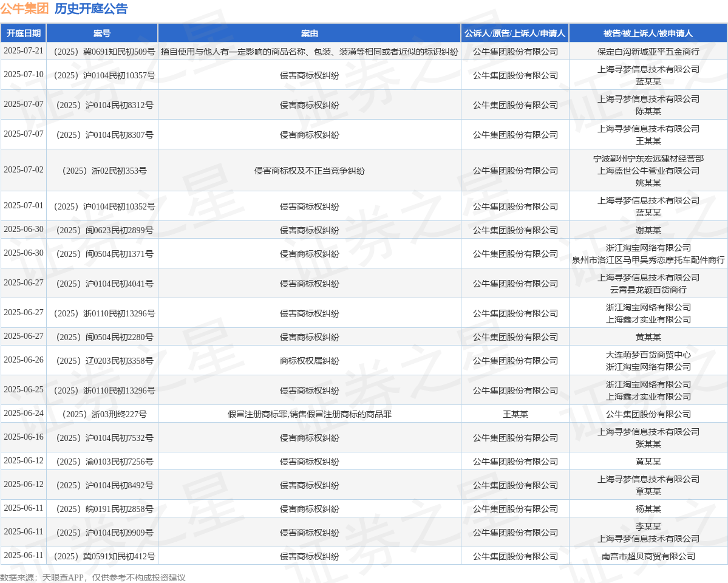Screen dimensions: 728x583
Task: Click 商标权权属纠纷 case cause
Action: [x=310, y=361]
